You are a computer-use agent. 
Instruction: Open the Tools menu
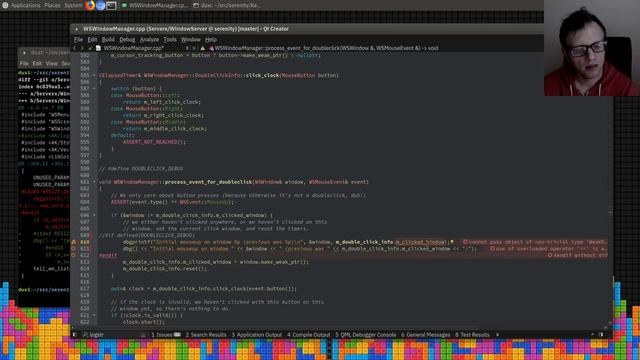tap(170, 40)
